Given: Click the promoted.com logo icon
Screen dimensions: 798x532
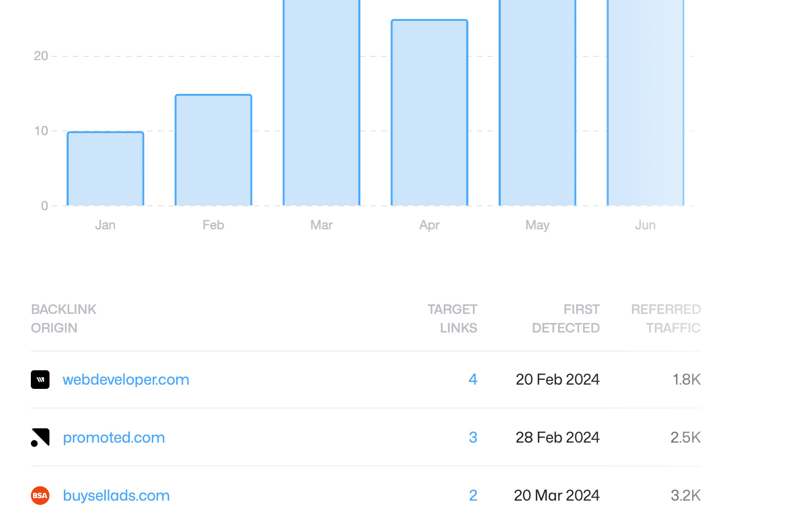Looking at the screenshot, I should tap(40, 437).
